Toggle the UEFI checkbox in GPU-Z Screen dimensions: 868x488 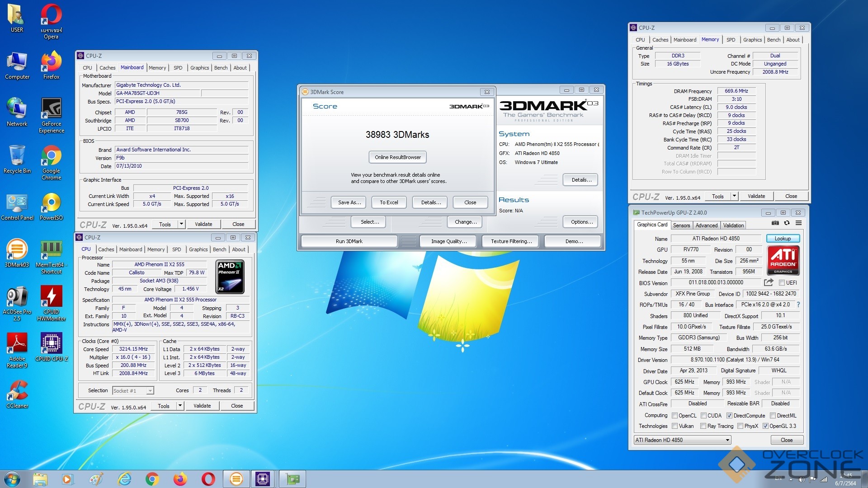coord(782,283)
